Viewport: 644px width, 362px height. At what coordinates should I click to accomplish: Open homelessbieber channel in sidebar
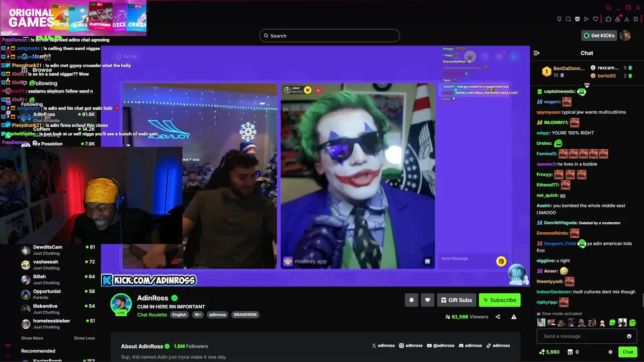[58, 323]
